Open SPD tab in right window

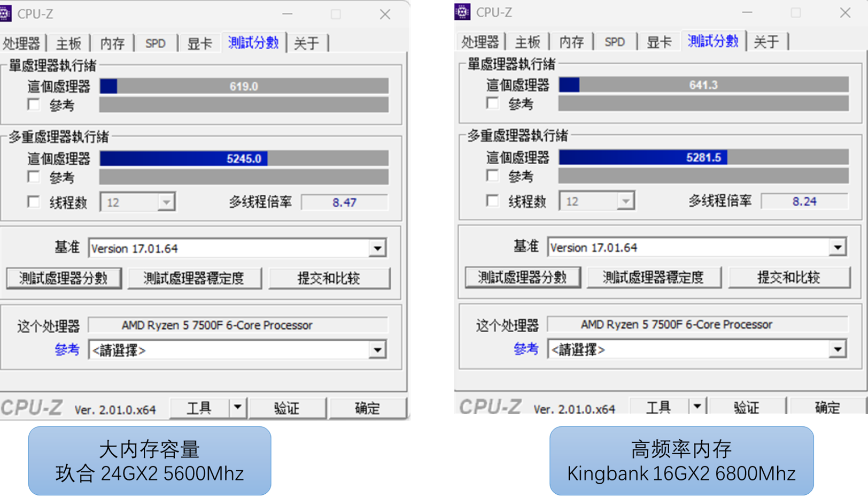click(x=615, y=42)
